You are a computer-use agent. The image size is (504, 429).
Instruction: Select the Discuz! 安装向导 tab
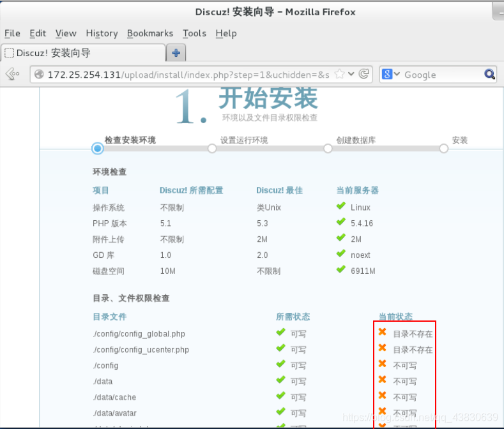tap(83, 53)
